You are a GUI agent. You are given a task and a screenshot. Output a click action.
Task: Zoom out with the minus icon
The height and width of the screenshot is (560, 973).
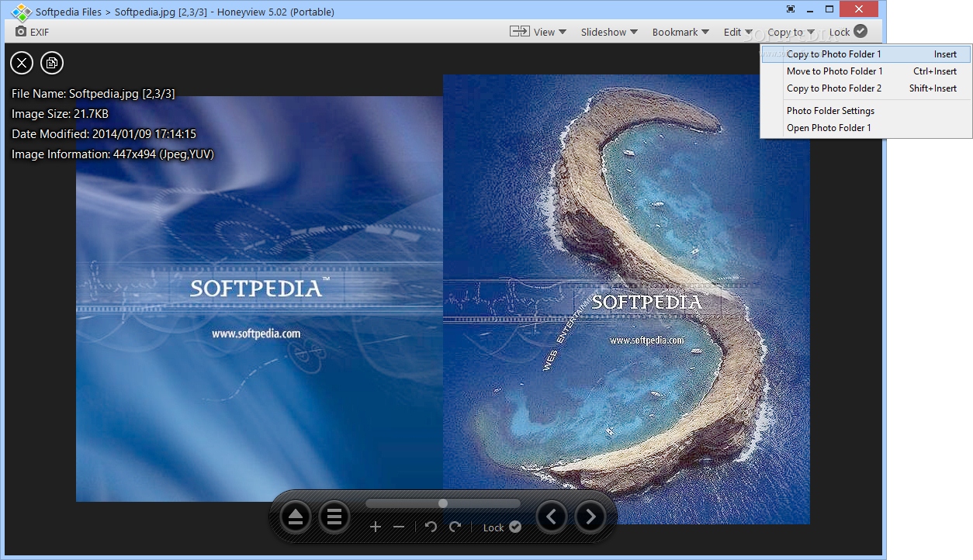pos(399,527)
